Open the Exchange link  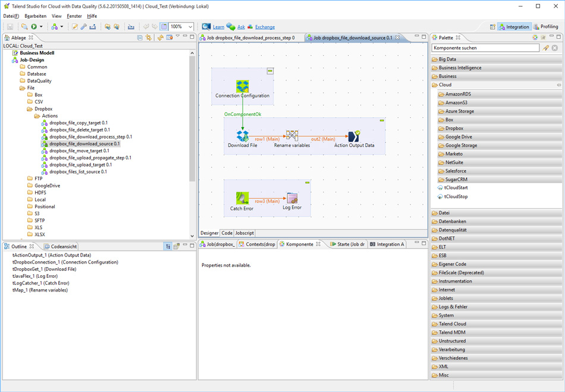click(x=265, y=27)
